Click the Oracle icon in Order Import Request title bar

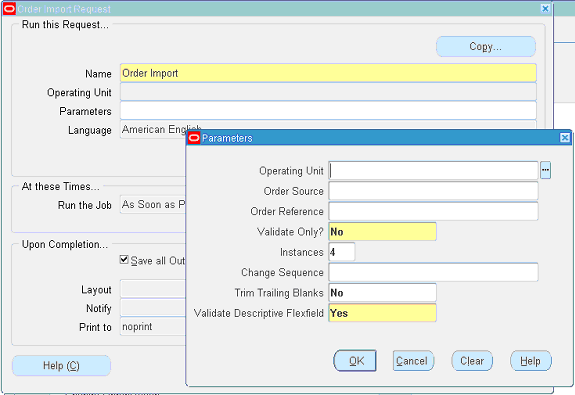[x=9, y=9]
